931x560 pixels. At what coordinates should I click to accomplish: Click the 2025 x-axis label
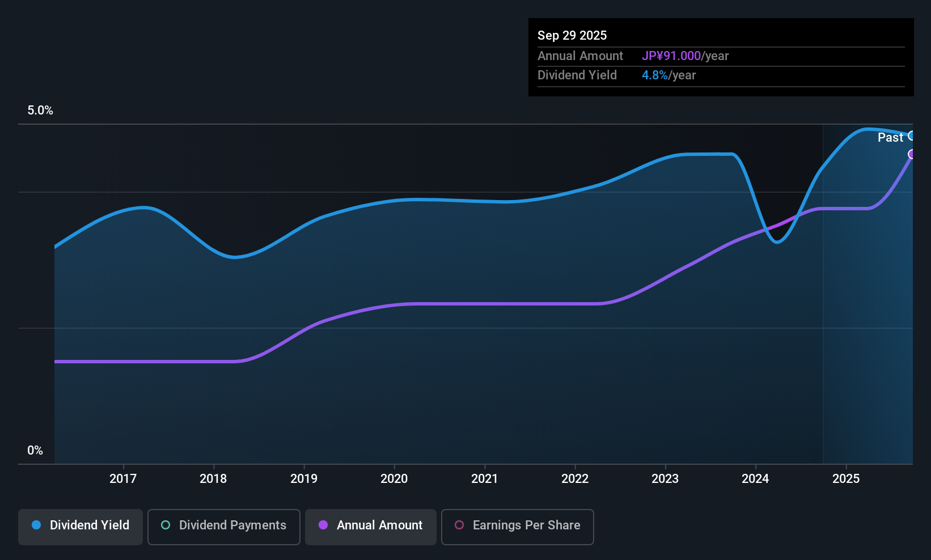[x=846, y=479]
